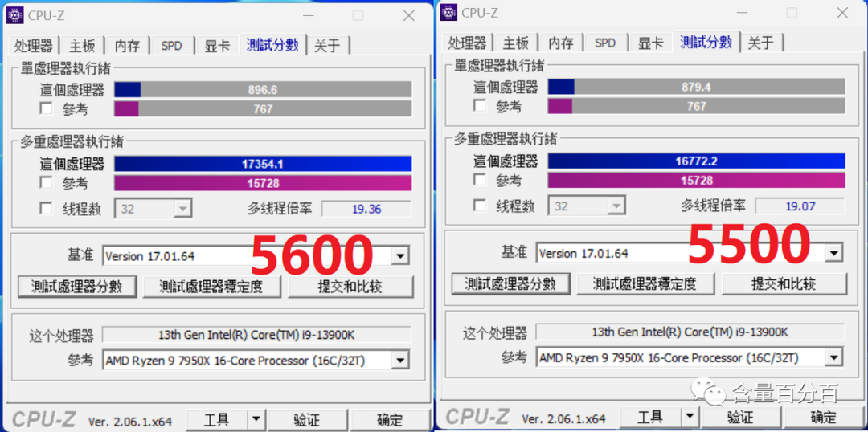
Task: Minimize the left CPU-Z window
Action: pos(309,15)
